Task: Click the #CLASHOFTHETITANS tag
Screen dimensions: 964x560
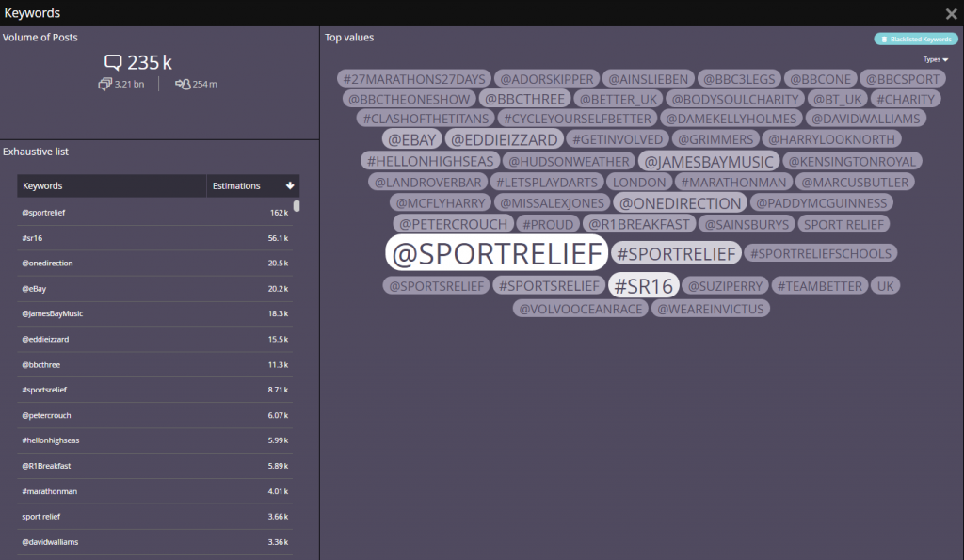Action: 426,119
